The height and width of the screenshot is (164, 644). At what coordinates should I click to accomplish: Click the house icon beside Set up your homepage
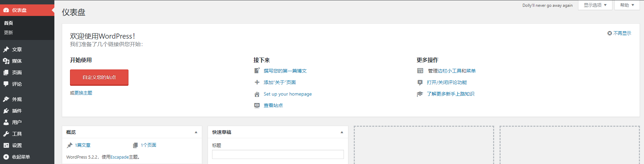(x=257, y=94)
